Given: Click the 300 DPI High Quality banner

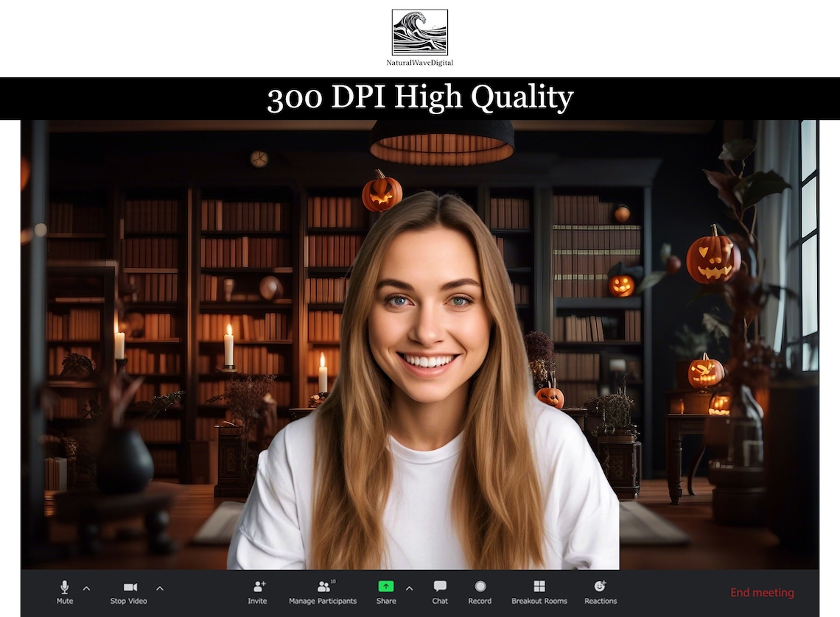Looking at the screenshot, I should coord(420,98).
